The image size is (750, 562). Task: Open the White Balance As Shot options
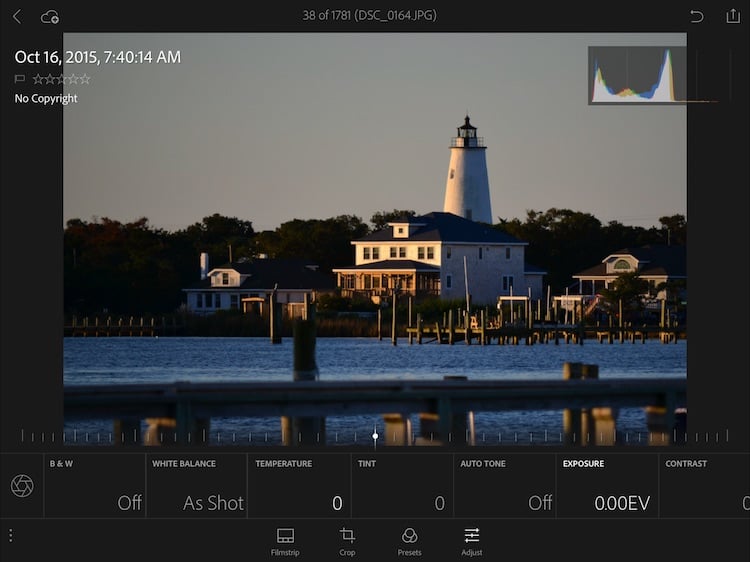[x=197, y=486]
